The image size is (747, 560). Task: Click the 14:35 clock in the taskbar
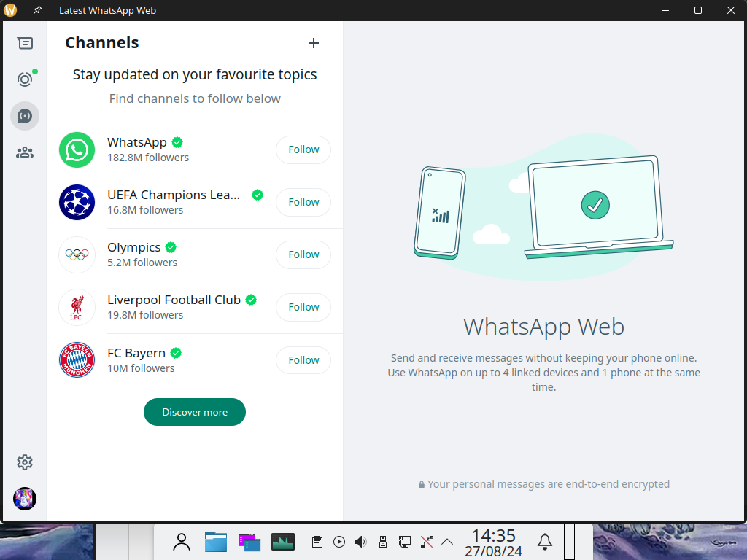[x=494, y=536]
